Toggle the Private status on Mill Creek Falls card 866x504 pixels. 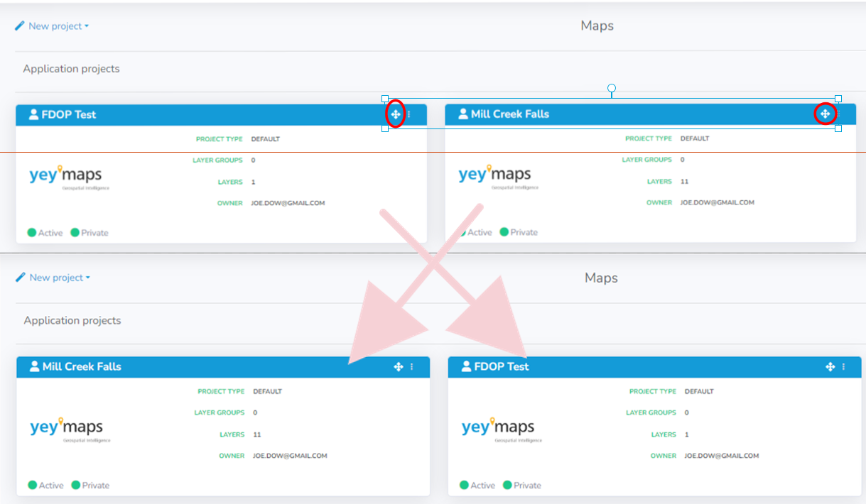(x=519, y=232)
